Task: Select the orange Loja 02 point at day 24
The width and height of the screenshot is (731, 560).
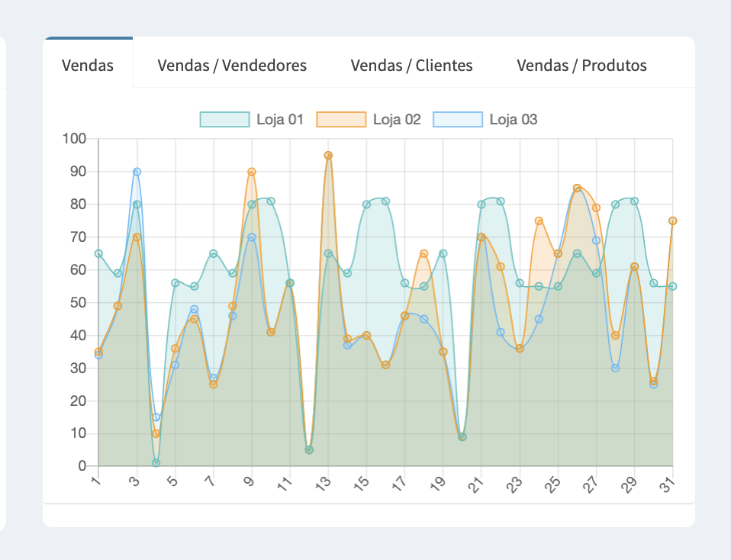Action: coord(539,220)
